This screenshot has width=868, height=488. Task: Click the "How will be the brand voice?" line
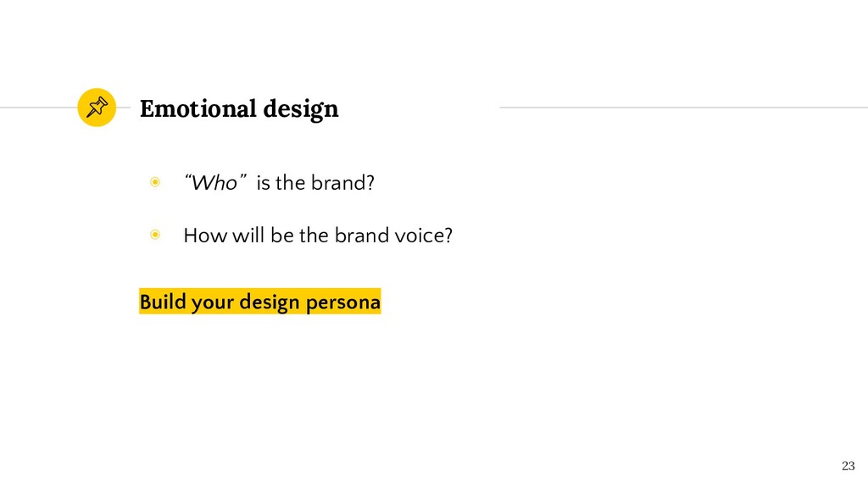coord(318,236)
